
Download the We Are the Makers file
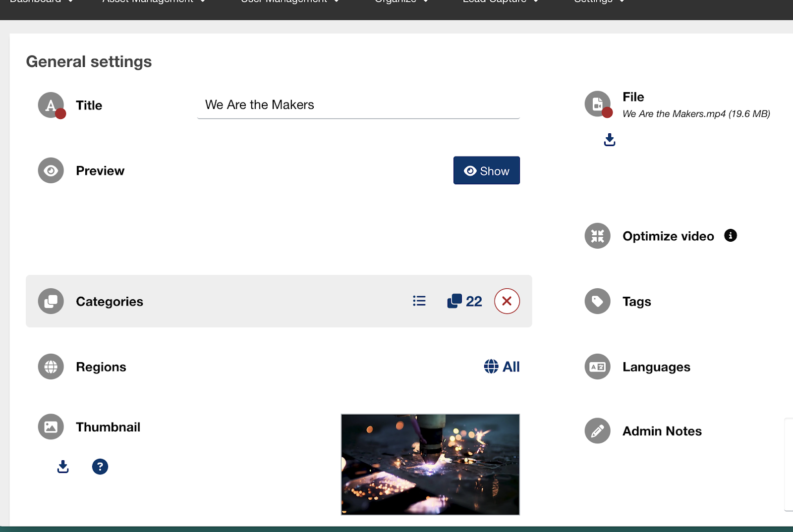tap(610, 140)
